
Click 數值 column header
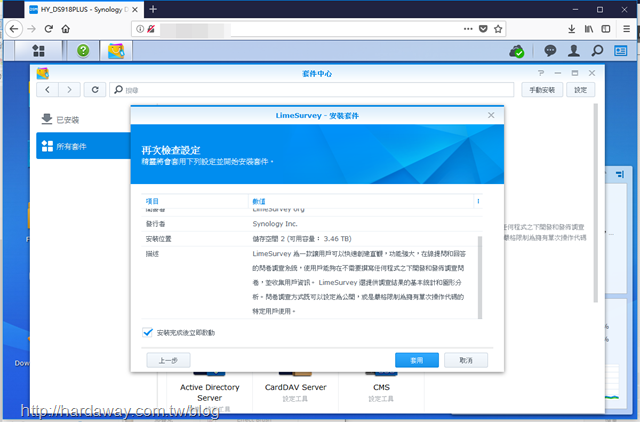361,201
